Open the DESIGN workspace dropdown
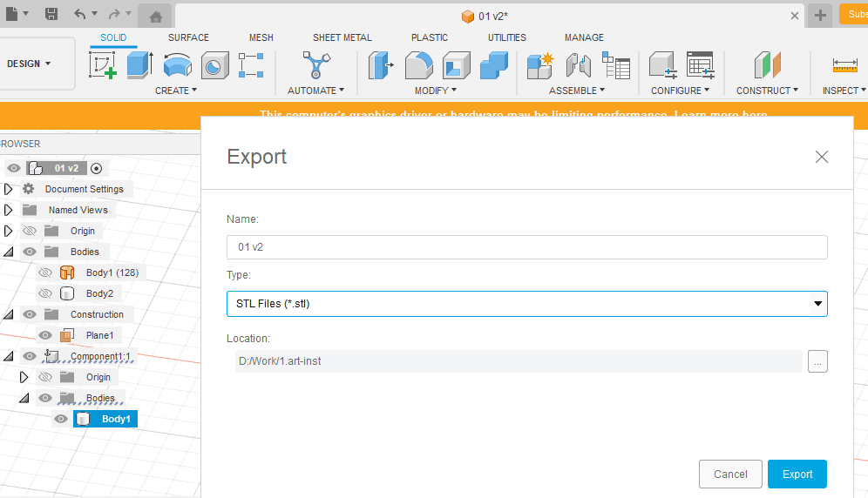Screen dimensions: 868x498 pyautogui.click(x=29, y=64)
